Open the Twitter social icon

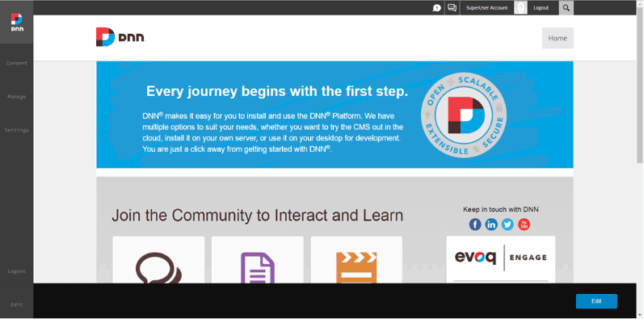[x=507, y=225]
